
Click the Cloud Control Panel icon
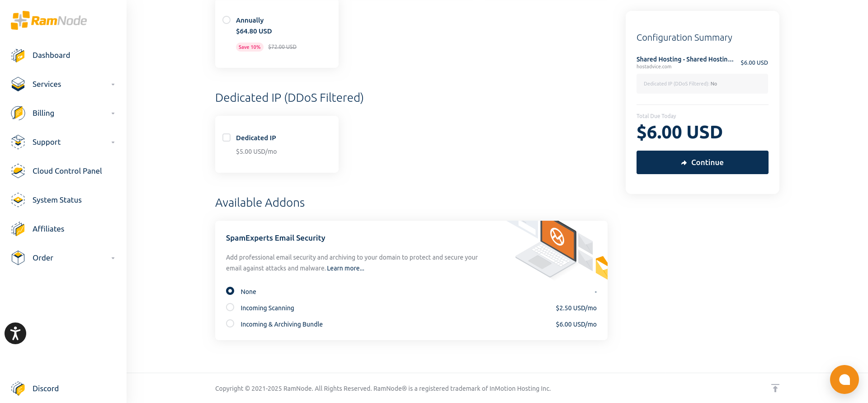(18, 171)
